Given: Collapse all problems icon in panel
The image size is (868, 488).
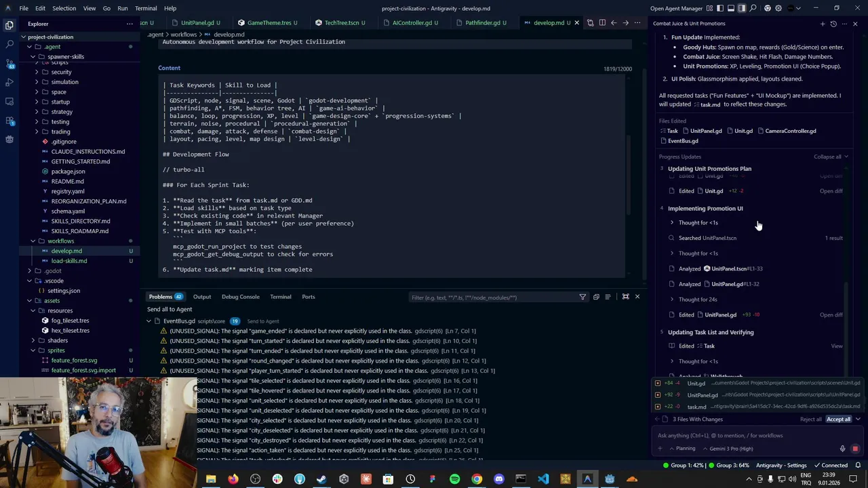Looking at the screenshot, I should click(x=596, y=297).
